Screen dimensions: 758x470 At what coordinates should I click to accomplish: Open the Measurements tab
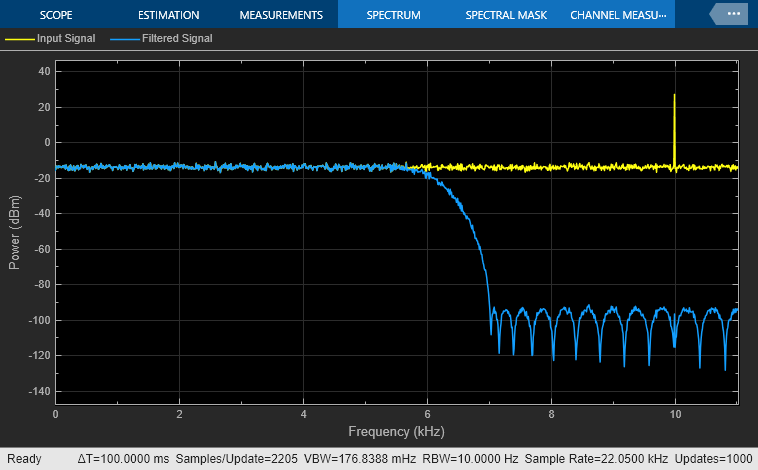[x=281, y=15]
